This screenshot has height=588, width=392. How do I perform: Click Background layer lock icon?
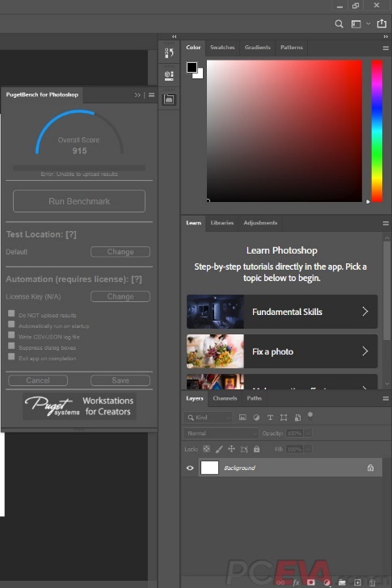pos(370,468)
